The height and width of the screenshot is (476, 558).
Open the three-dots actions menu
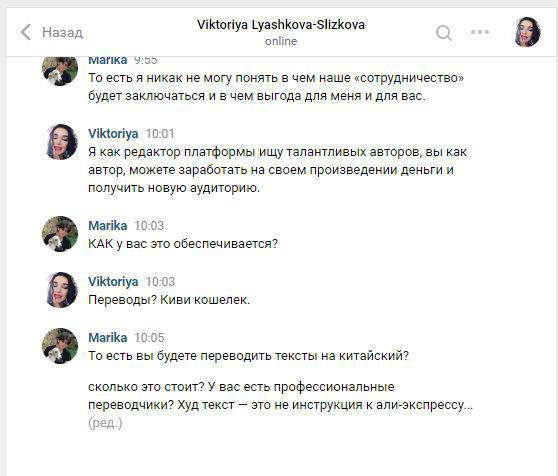tap(480, 32)
